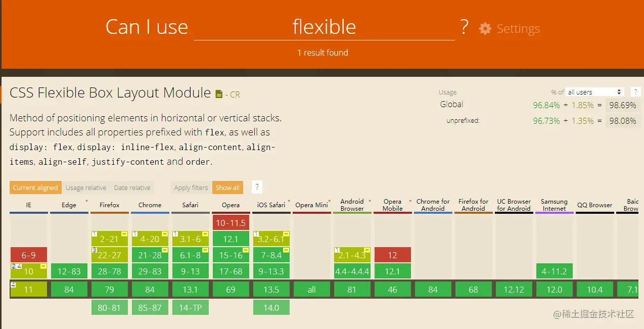Click the 98.69% global usage total
The height and width of the screenshot is (329, 644).
tap(623, 105)
